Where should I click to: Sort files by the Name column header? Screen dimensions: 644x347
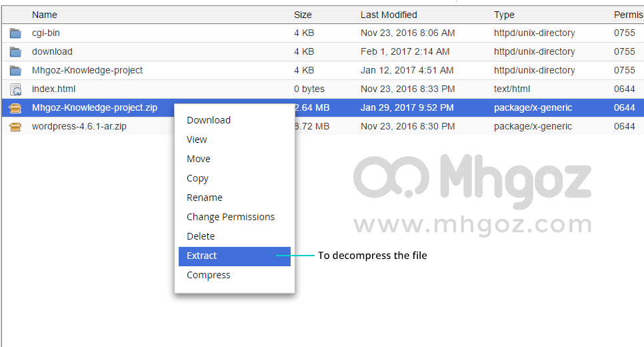coord(45,15)
